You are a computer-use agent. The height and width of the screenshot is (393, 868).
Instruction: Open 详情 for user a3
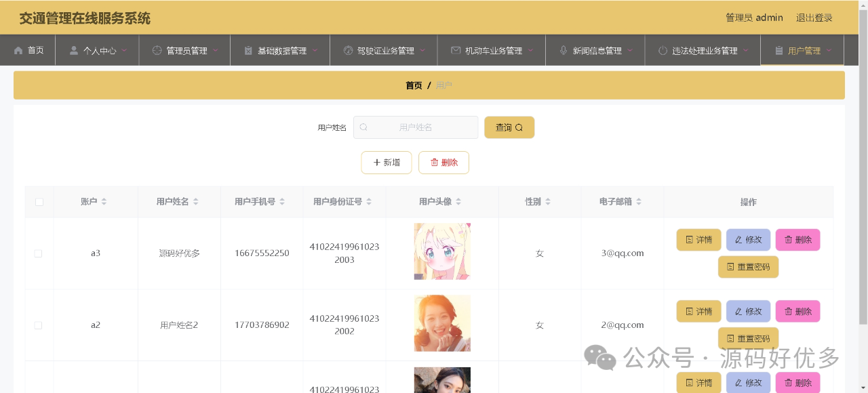click(698, 240)
